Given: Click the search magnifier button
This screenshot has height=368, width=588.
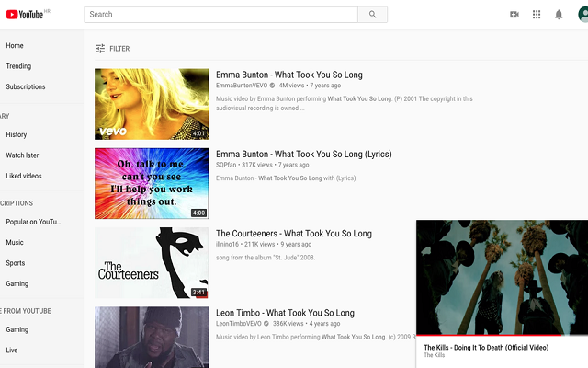Looking at the screenshot, I should pos(372,15).
